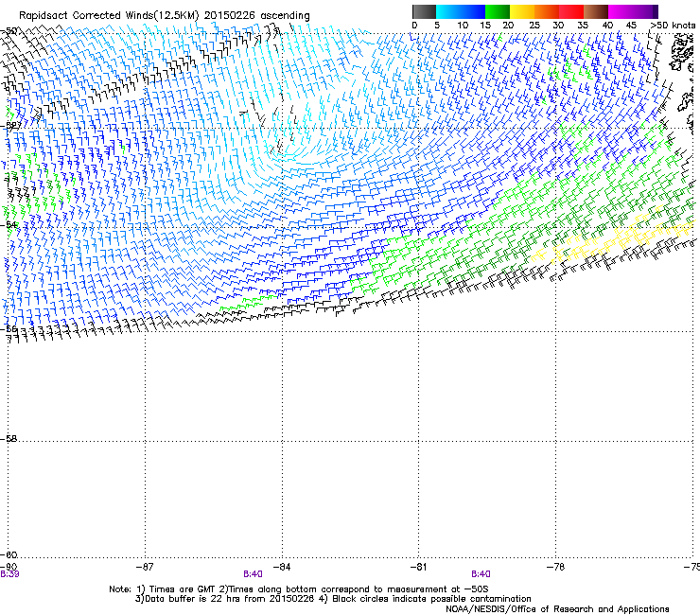Click the '-87' longitude axis label
This screenshot has width=700, height=615.
click(145, 567)
